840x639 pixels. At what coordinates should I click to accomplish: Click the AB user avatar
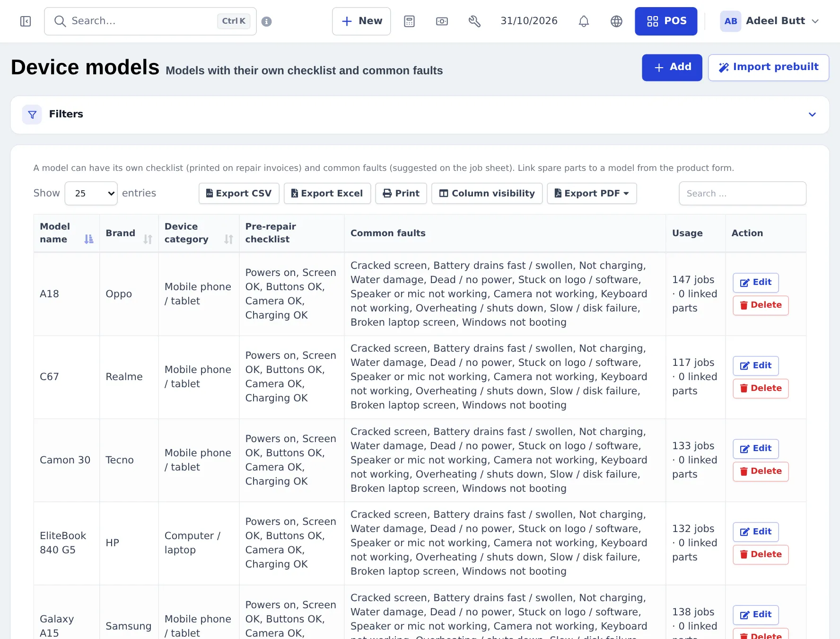click(731, 21)
